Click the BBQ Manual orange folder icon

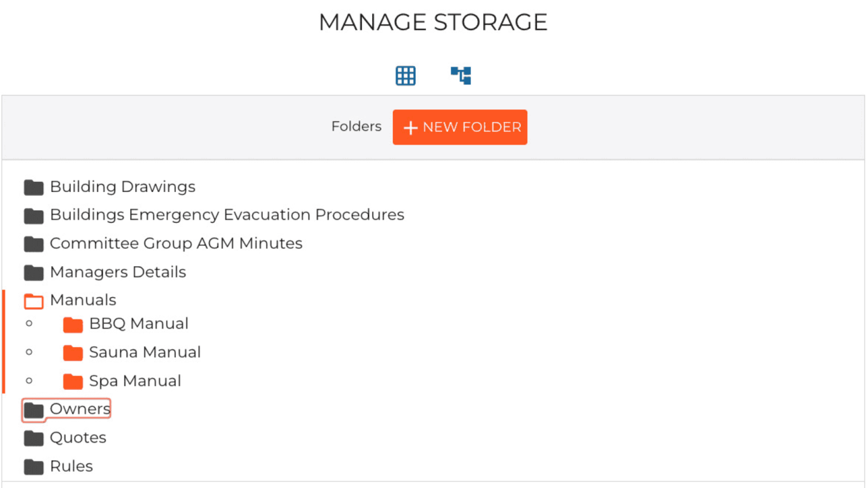click(73, 324)
